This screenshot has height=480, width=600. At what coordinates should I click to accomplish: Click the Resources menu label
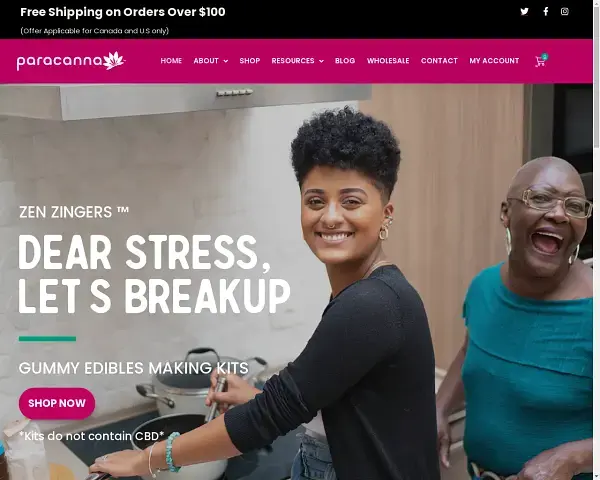click(x=293, y=61)
